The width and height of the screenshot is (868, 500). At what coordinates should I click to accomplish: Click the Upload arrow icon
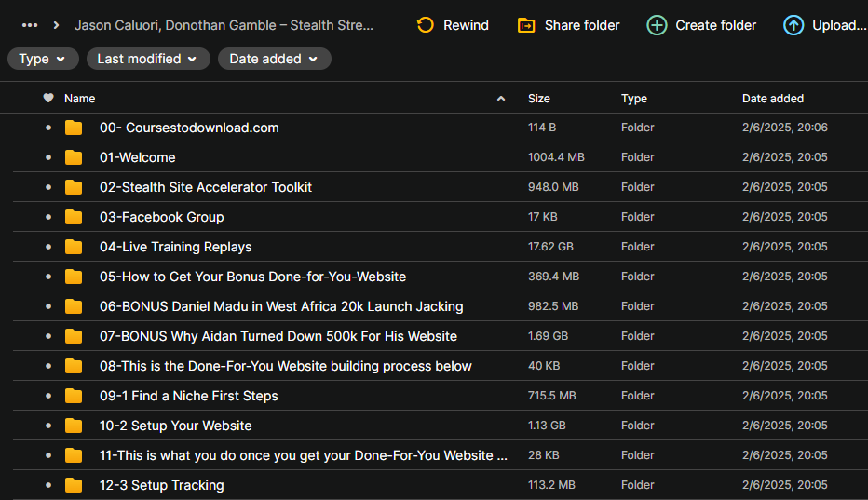[793, 25]
